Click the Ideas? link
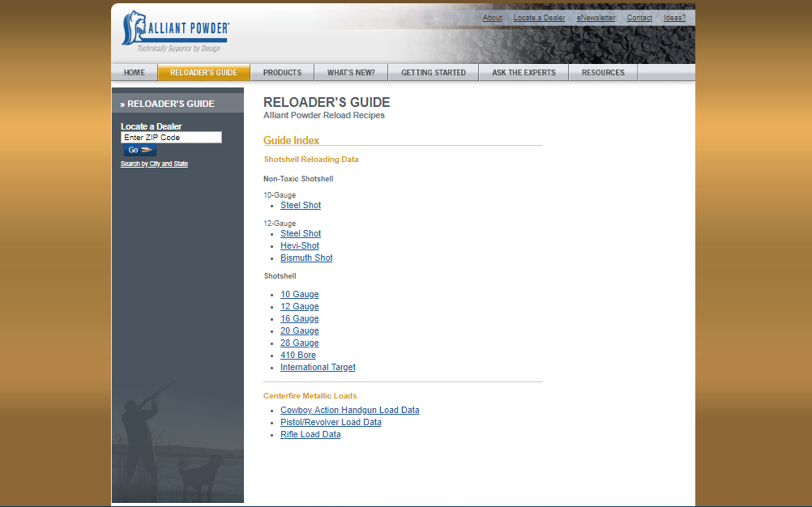 [x=675, y=18]
